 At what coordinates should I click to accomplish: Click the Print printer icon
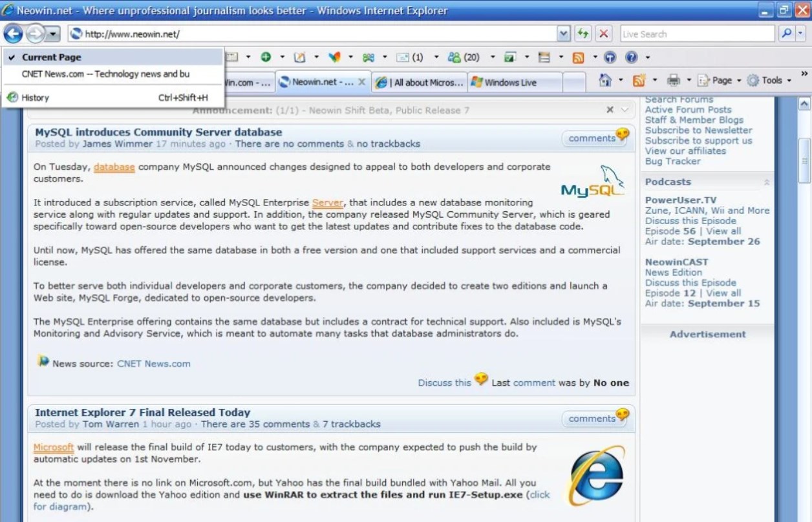pos(674,80)
